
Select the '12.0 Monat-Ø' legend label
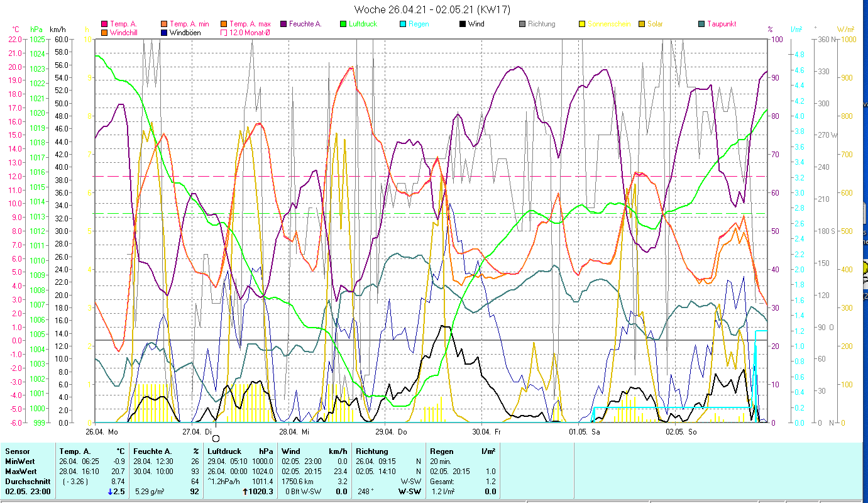coord(250,32)
